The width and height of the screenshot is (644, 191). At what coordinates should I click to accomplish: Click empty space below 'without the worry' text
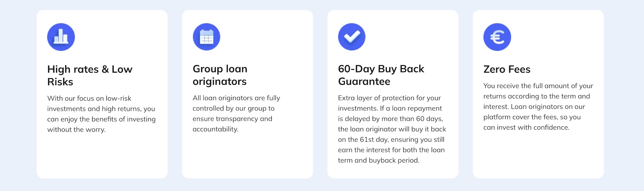click(x=101, y=154)
